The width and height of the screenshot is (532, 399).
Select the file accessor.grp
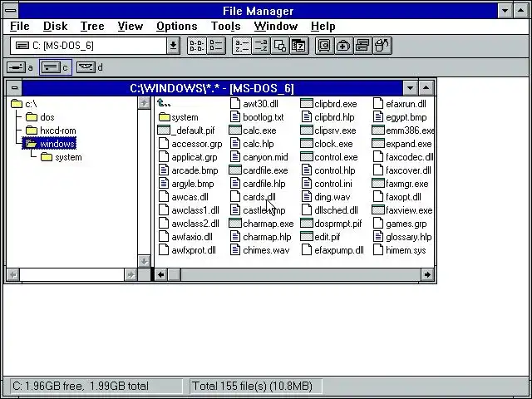190,144
